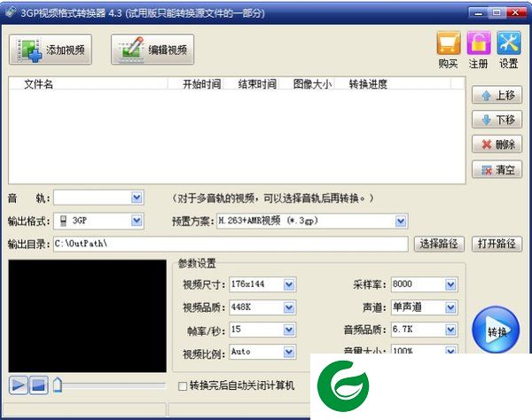
Task: Open the 视频比例 Auto dropdown
Action: coord(289,352)
